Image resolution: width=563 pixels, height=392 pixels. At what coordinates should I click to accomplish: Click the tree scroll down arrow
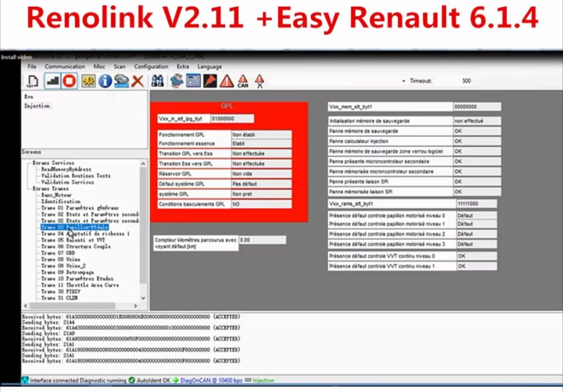point(143,298)
